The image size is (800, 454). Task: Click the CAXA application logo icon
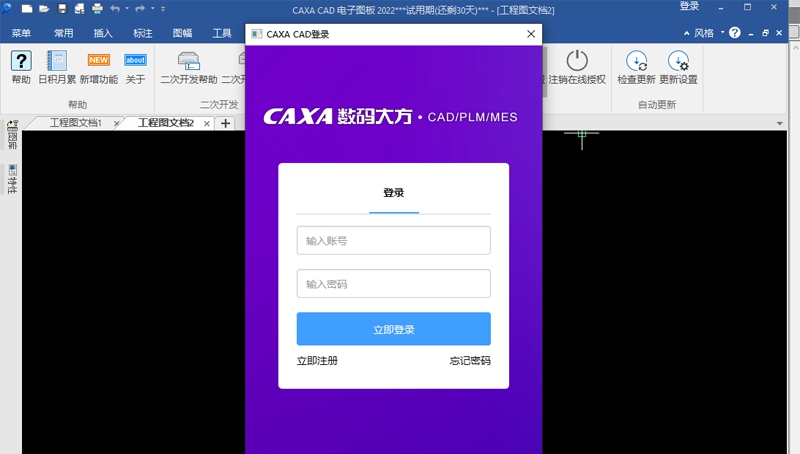click(7, 8)
